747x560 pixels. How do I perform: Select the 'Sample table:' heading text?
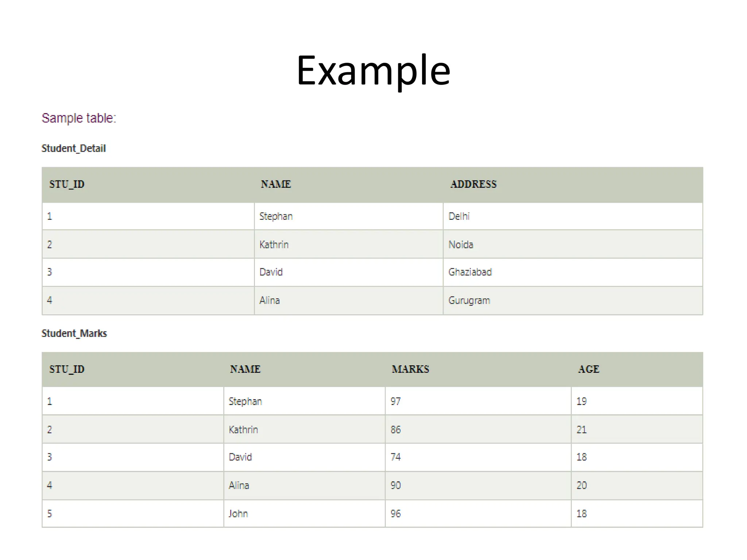[79, 118]
